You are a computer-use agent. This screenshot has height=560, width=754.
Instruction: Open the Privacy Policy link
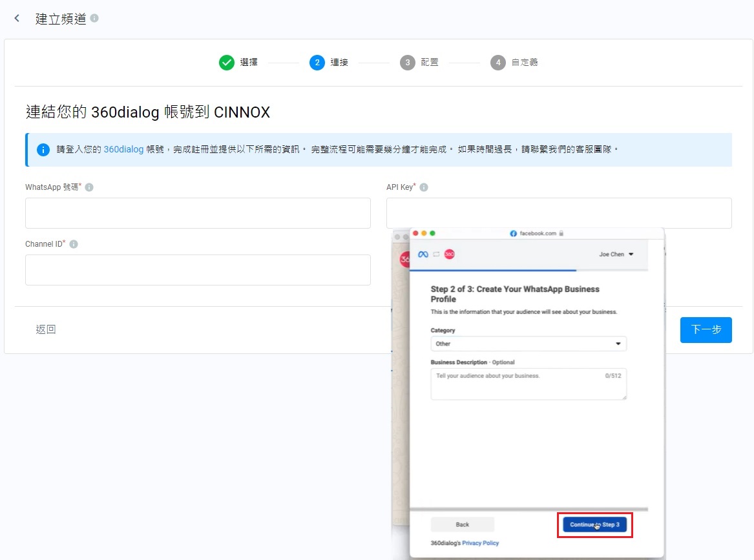click(481, 543)
